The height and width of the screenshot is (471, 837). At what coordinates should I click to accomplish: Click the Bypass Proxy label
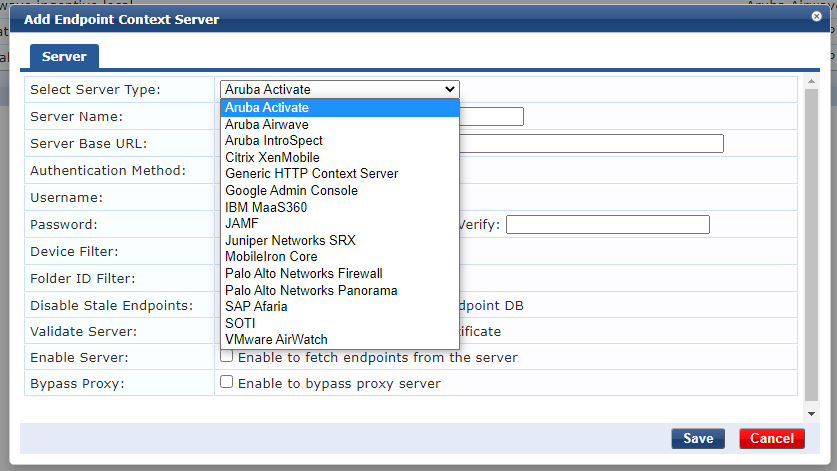77,384
